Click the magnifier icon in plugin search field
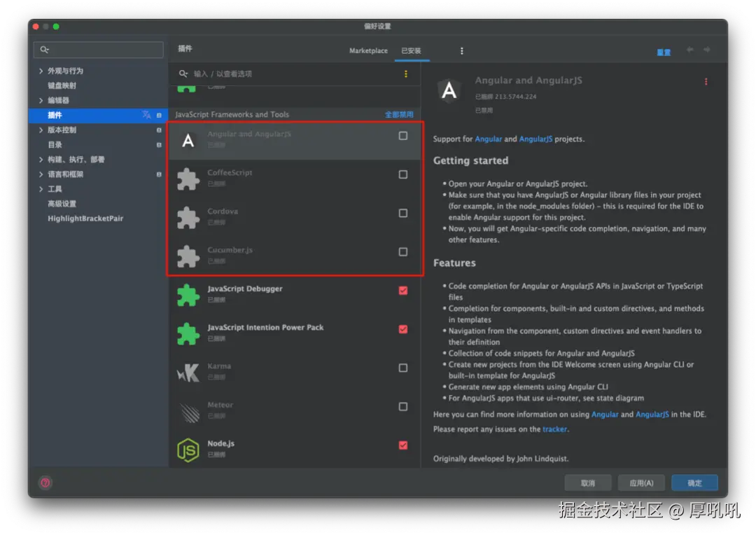The width and height of the screenshot is (756, 535). point(183,74)
